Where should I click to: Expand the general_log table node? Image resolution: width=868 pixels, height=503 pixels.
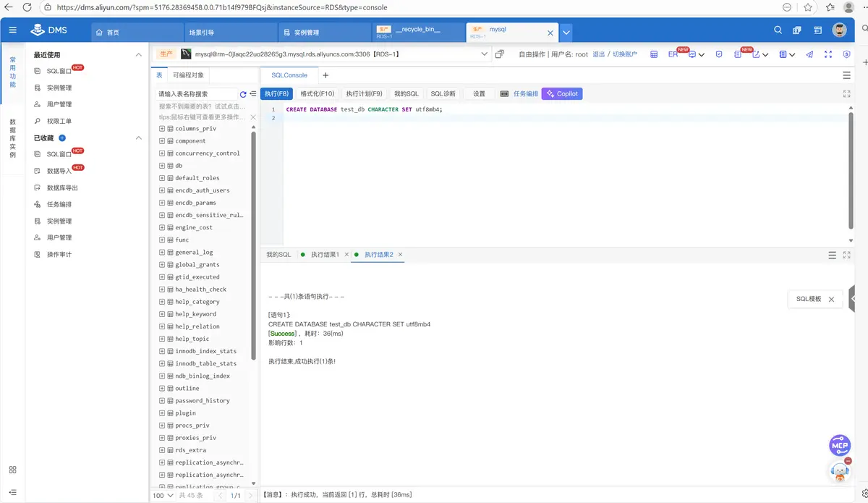point(162,253)
